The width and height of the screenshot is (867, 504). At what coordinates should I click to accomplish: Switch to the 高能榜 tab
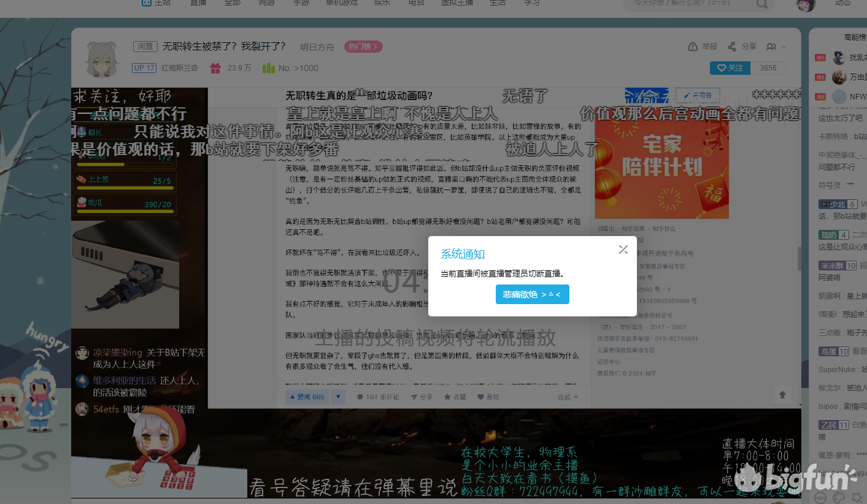coord(854,37)
